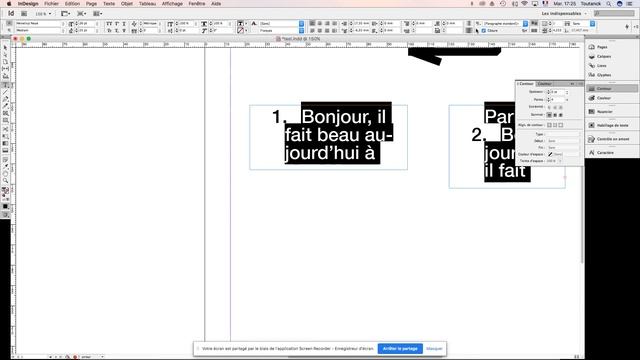This screenshot has width=640, height=360.
Task: Open the Apple menu
Action: 9,4
